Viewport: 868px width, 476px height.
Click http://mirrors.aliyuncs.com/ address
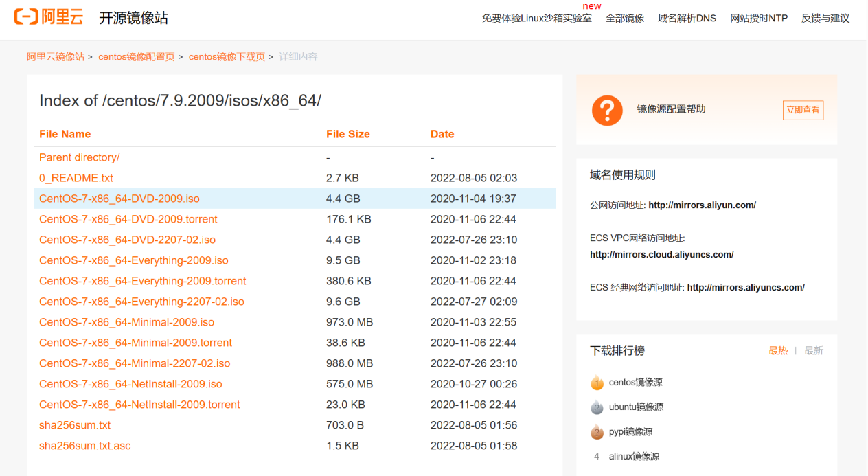coord(746,288)
